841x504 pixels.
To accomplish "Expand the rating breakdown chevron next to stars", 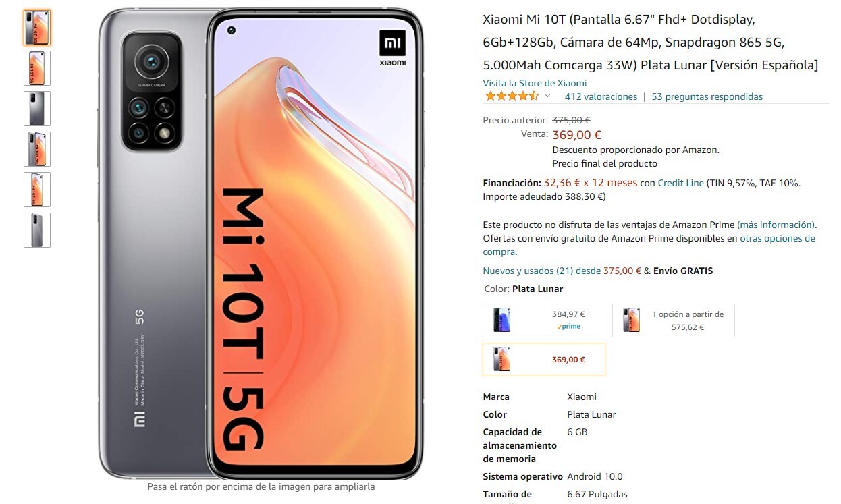I will click(x=547, y=96).
